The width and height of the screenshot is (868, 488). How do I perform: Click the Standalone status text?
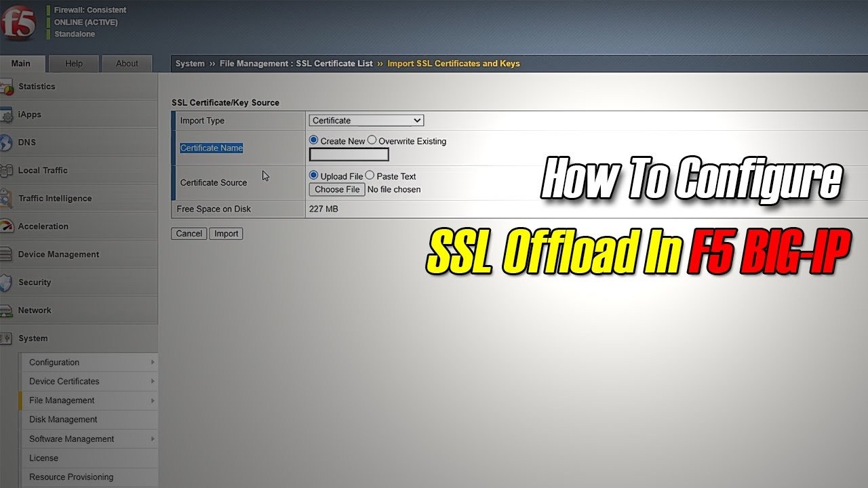point(75,35)
